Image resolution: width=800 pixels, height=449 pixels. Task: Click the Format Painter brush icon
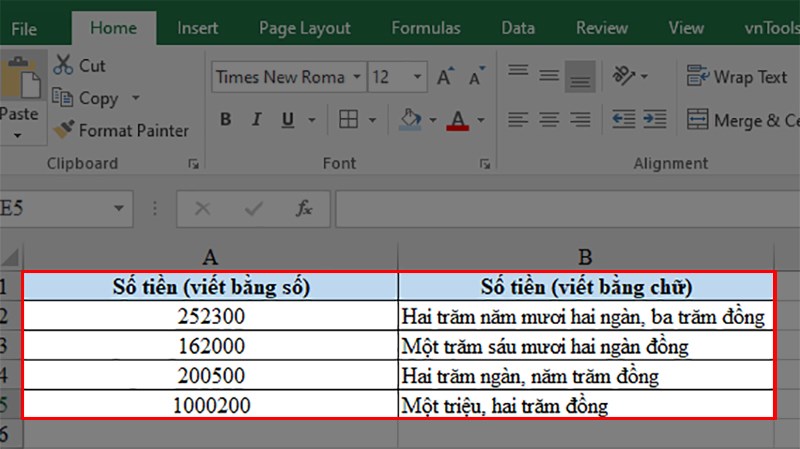(64, 130)
